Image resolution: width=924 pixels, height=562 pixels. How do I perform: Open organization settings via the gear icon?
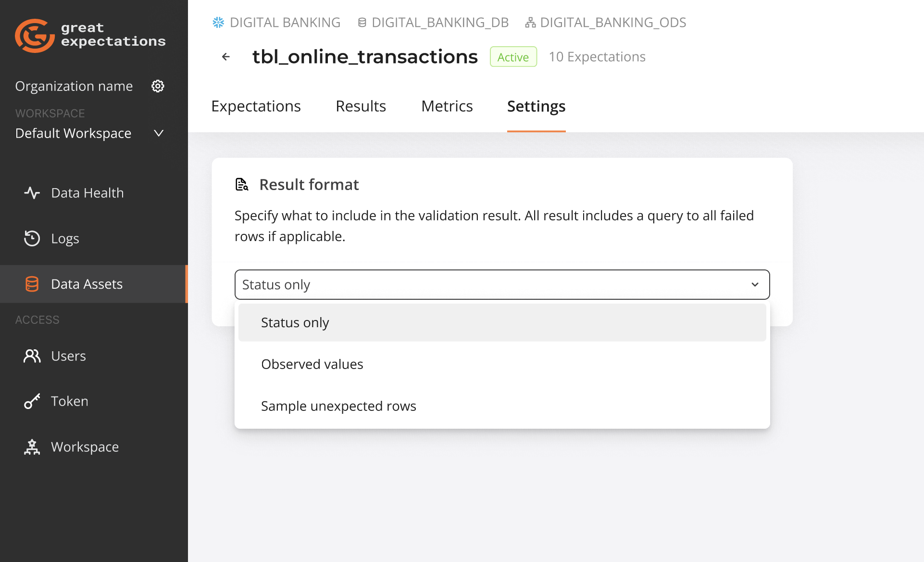click(x=158, y=86)
